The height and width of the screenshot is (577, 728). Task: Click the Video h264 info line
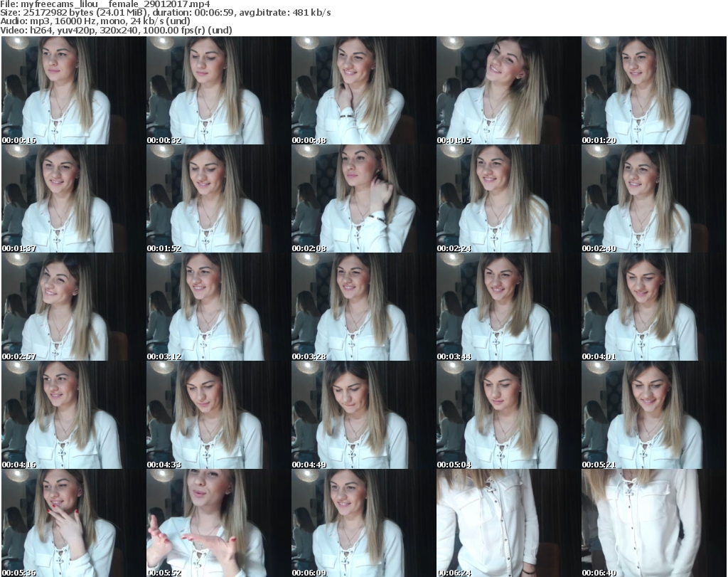click(116, 30)
